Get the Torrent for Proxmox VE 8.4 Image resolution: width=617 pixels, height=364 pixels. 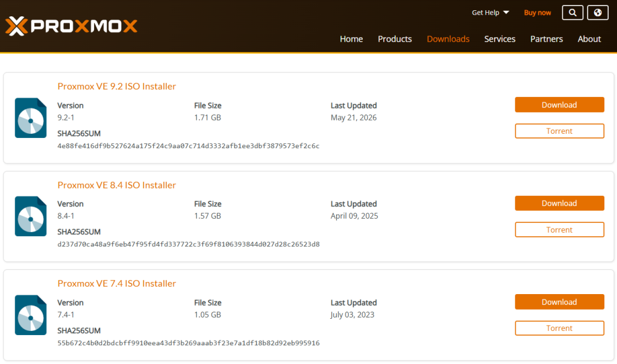click(x=560, y=230)
